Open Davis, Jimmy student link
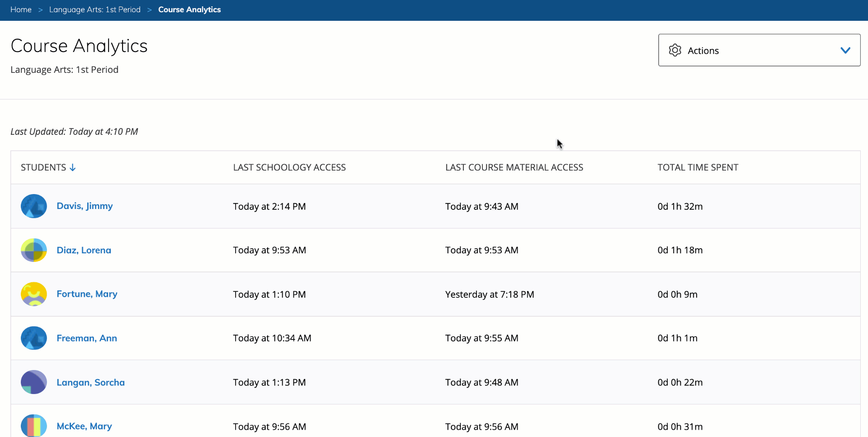Viewport: 868px width, 437px height. click(x=85, y=206)
